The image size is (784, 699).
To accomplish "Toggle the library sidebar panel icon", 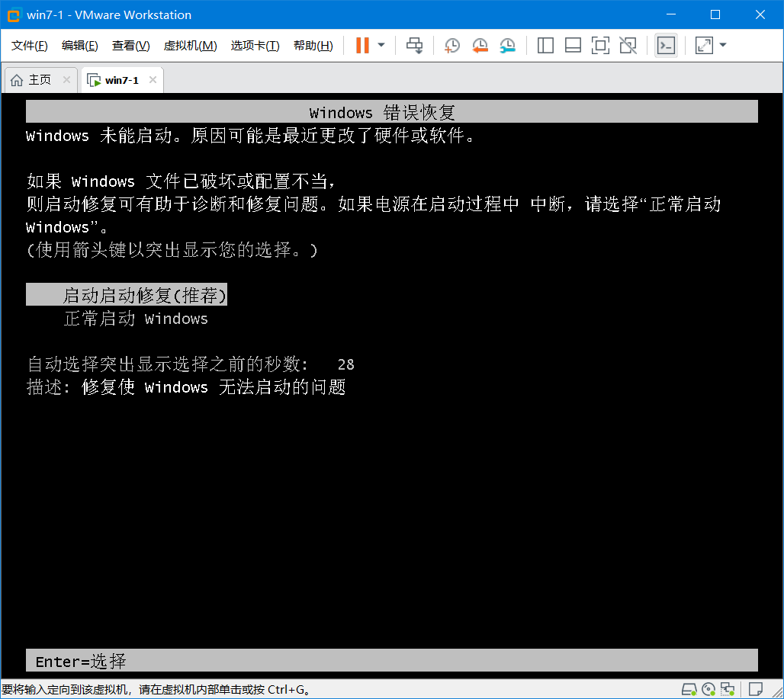I will click(545, 46).
